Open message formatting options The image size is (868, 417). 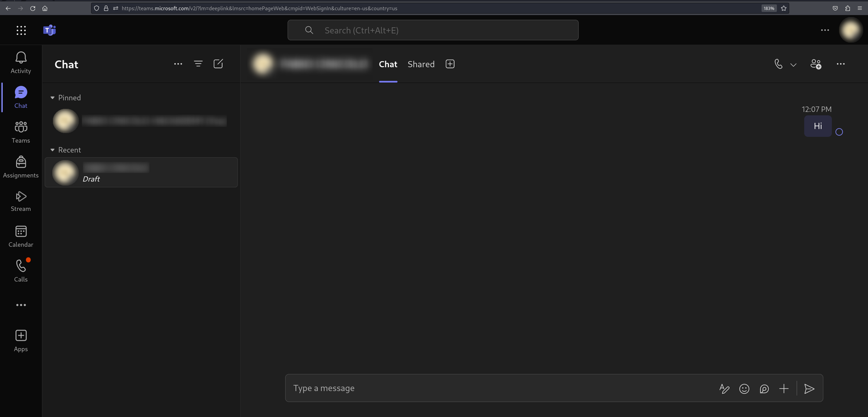pos(724,389)
